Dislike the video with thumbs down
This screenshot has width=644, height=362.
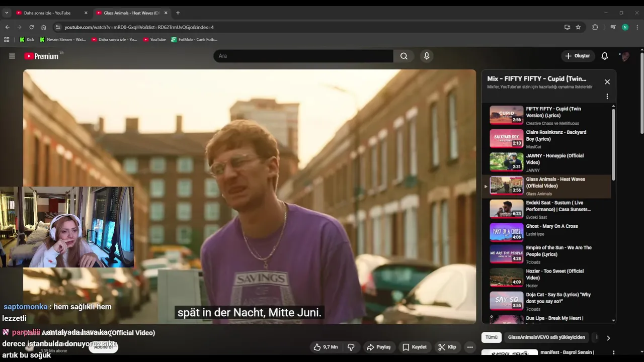351,347
